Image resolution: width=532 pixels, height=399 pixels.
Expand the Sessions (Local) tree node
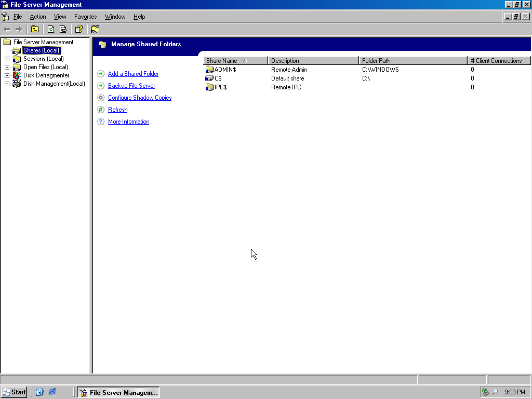[x=7, y=59]
